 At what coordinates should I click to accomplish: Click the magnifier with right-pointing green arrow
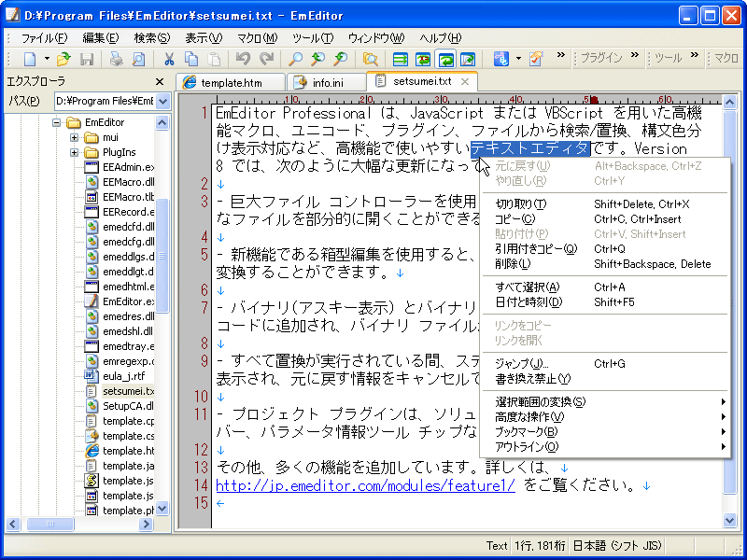(340, 59)
